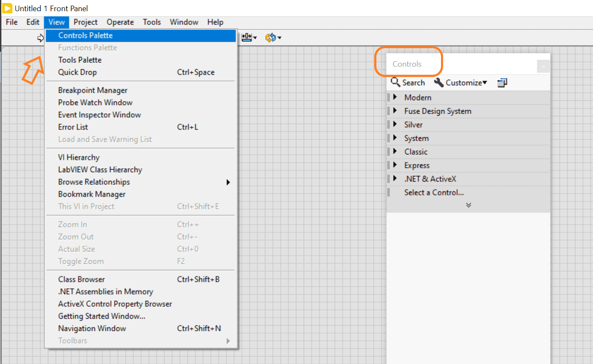593x364 pixels.
Task: Expand the Fuse Design System category
Action: click(395, 111)
